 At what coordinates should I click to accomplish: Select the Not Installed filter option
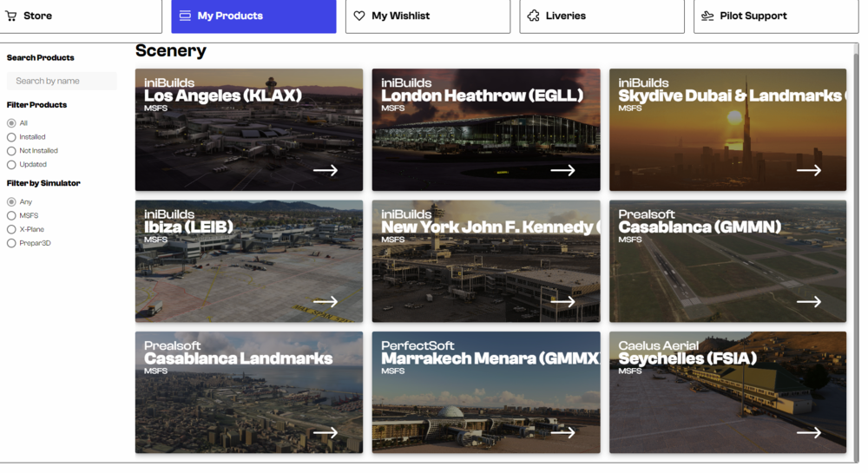click(x=11, y=151)
